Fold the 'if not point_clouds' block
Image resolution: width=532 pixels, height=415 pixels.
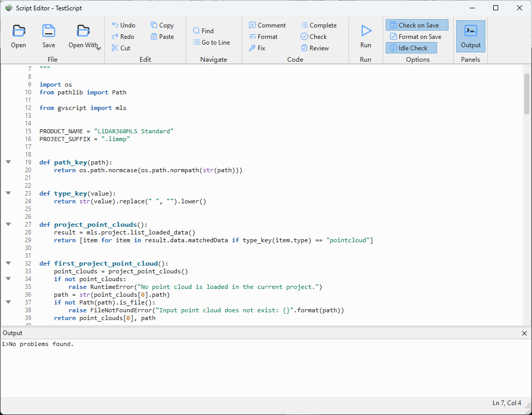(x=8, y=279)
